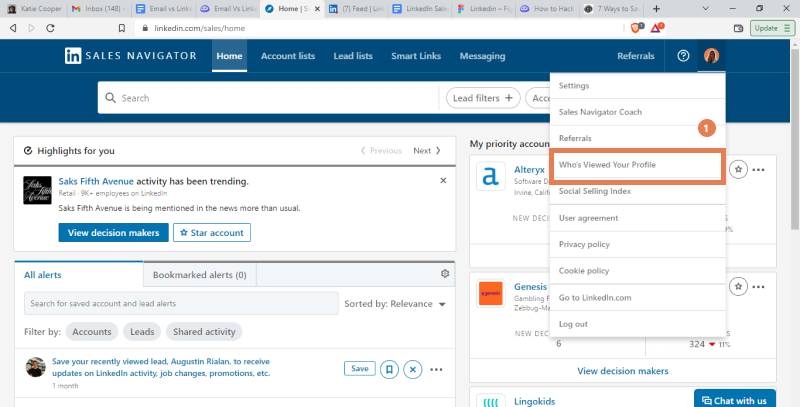Open the Lingokids account name
The height and width of the screenshot is (407, 800).
point(534,401)
